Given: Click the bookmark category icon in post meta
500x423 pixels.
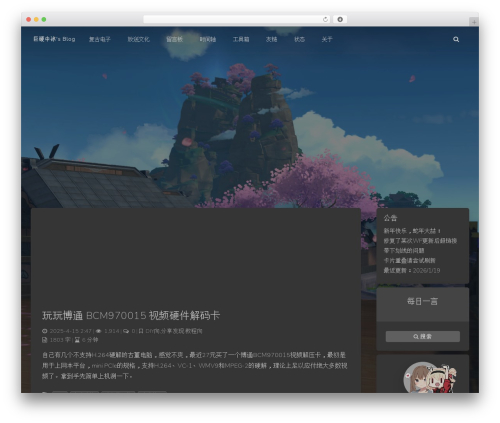Looking at the screenshot, I should tap(141, 331).
